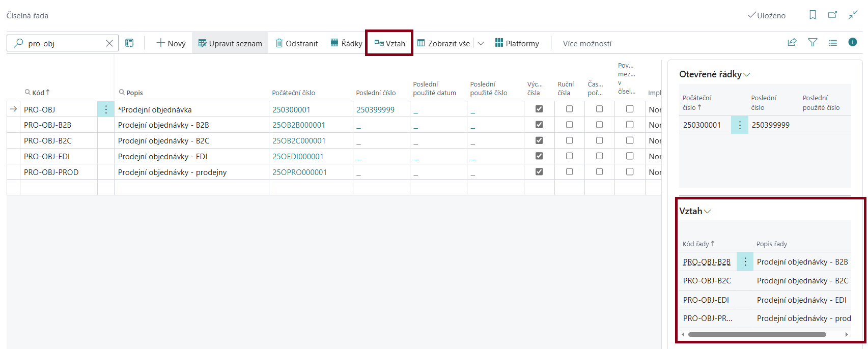
Task: Open Více možností menu
Action: tap(587, 44)
